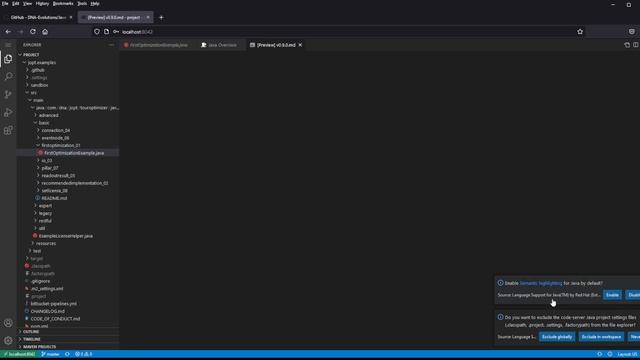
Task: Click Exclude globally button
Action: tap(557, 337)
